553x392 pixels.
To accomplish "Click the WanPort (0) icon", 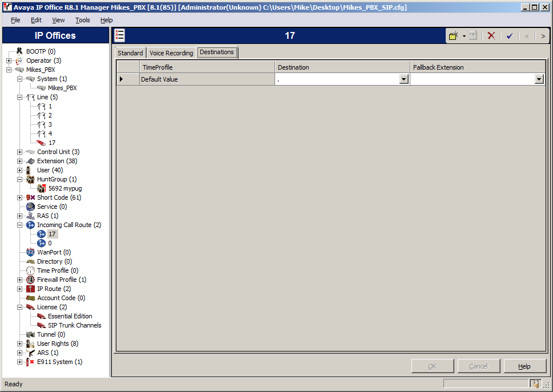I will (x=31, y=252).
